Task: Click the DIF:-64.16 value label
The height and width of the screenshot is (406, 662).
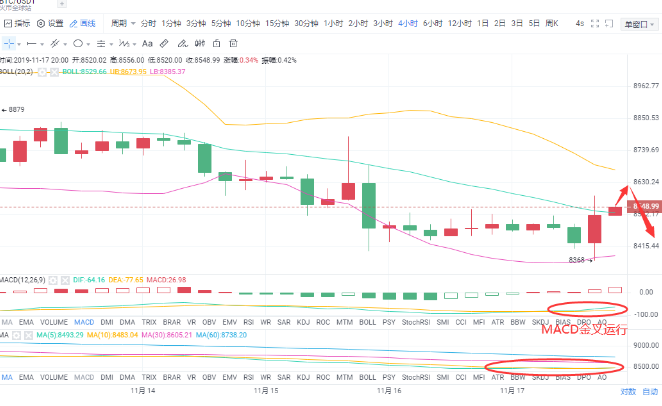Action: [89, 280]
